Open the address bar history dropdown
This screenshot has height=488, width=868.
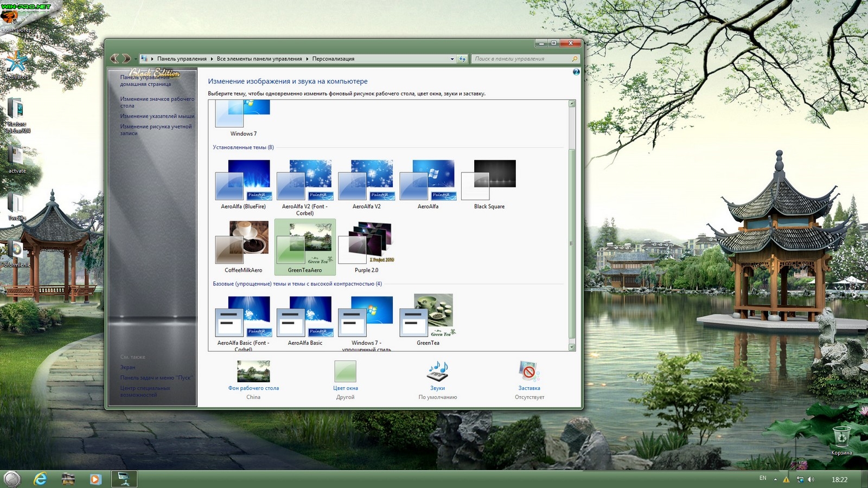click(x=452, y=59)
